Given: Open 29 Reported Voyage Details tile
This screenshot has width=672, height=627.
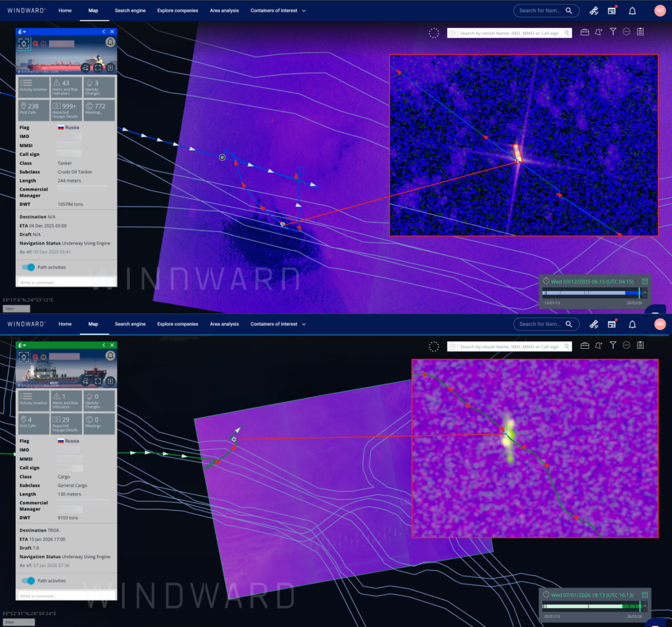Looking at the screenshot, I should [x=66, y=424].
